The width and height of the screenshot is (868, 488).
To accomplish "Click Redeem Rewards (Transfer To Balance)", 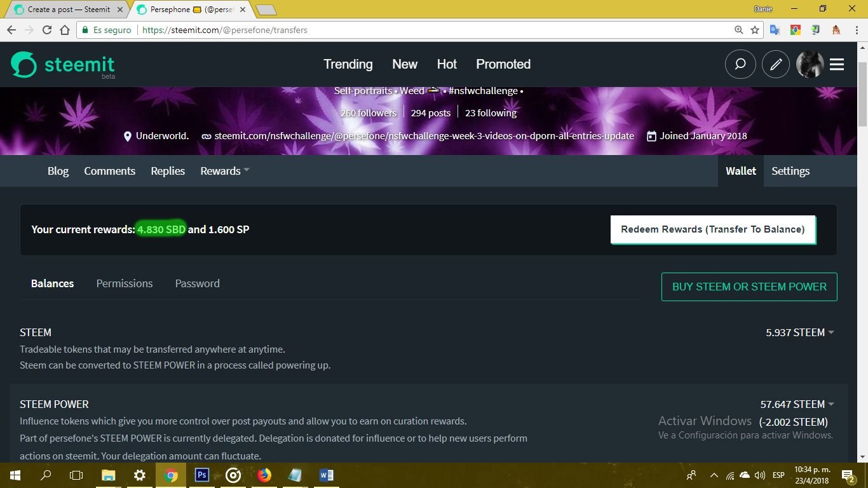I will [x=713, y=229].
